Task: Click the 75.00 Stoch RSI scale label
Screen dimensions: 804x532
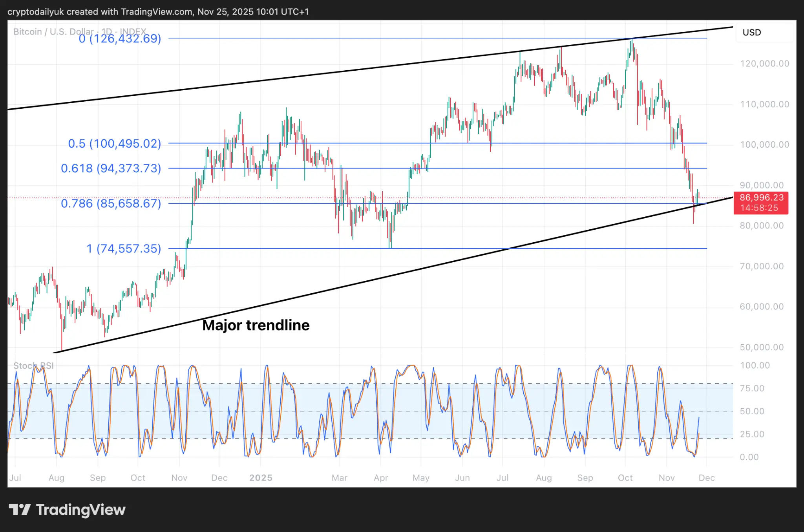Action: pyautogui.click(x=752, y=388)
